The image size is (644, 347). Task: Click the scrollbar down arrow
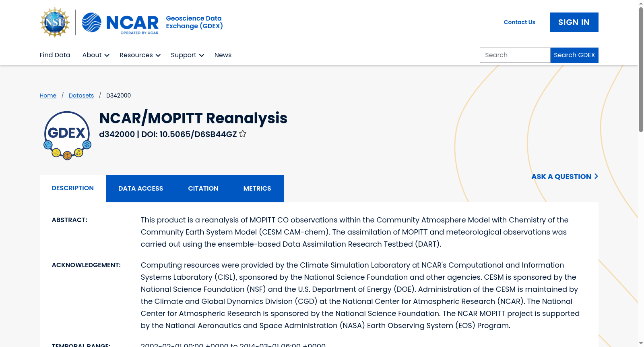(x=641, y=343)
